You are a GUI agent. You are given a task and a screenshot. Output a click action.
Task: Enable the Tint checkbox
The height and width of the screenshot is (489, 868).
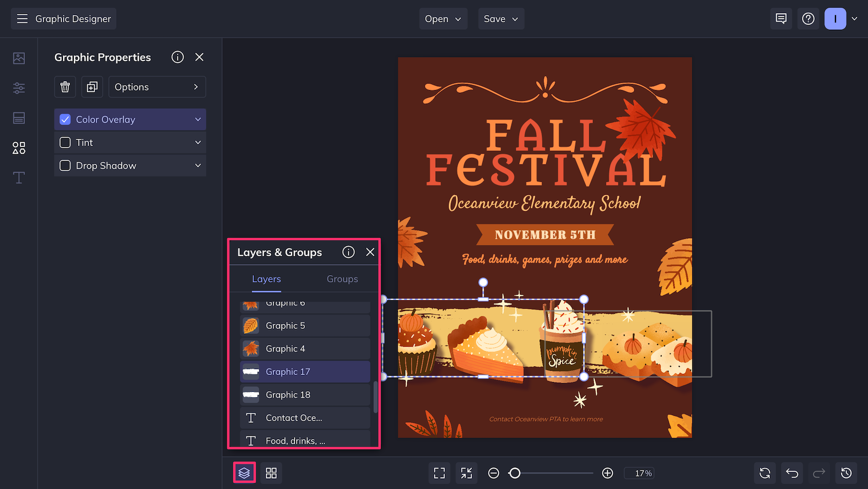click(x=65, y=142)
